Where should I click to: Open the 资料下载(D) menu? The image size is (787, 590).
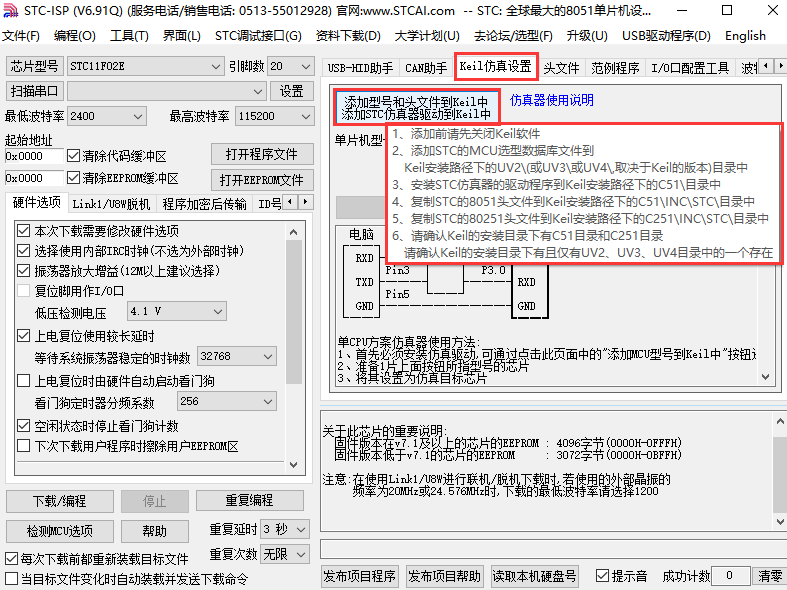pos(348,36)
